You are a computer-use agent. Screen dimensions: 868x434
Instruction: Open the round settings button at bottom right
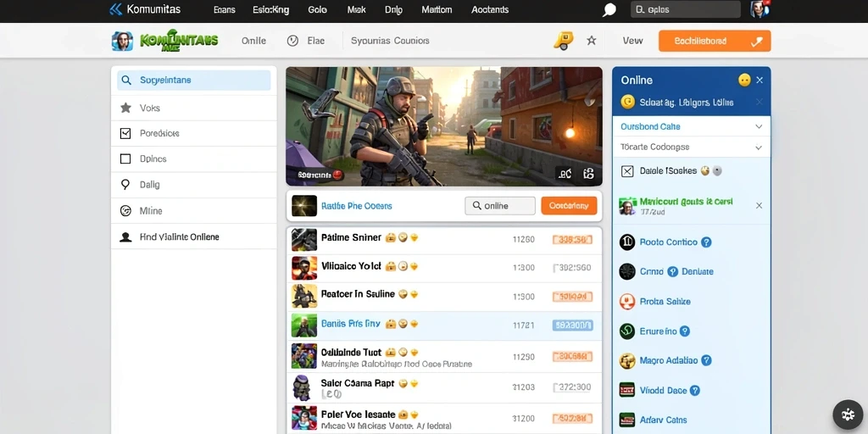[848, 415]
